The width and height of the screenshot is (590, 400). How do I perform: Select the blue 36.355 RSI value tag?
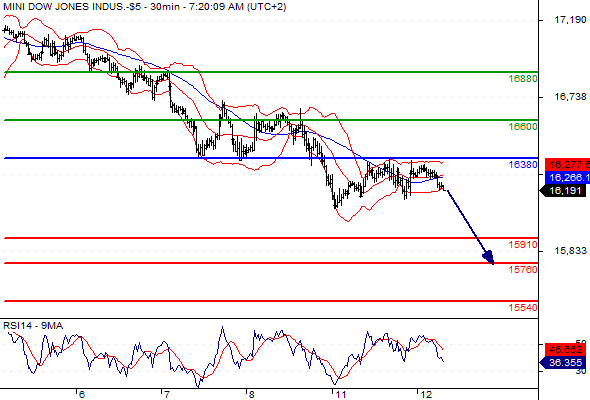click(x=563, y=363)
